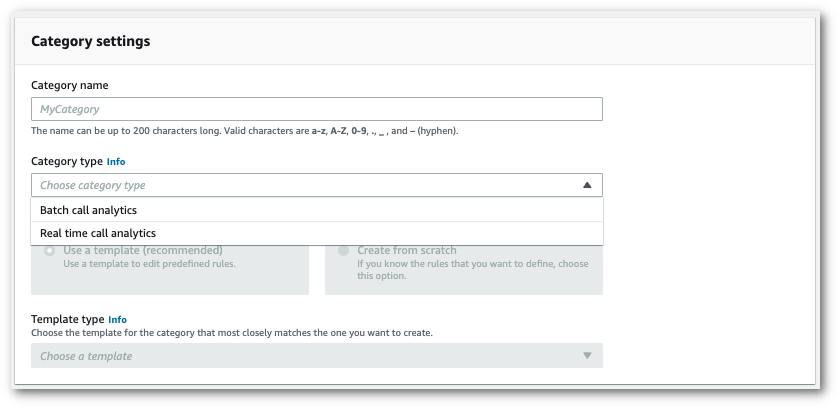Viewport: 839px width, 408px height.
Task: Click the down arrow in template dropdown
Action: [x=587, y=356]
